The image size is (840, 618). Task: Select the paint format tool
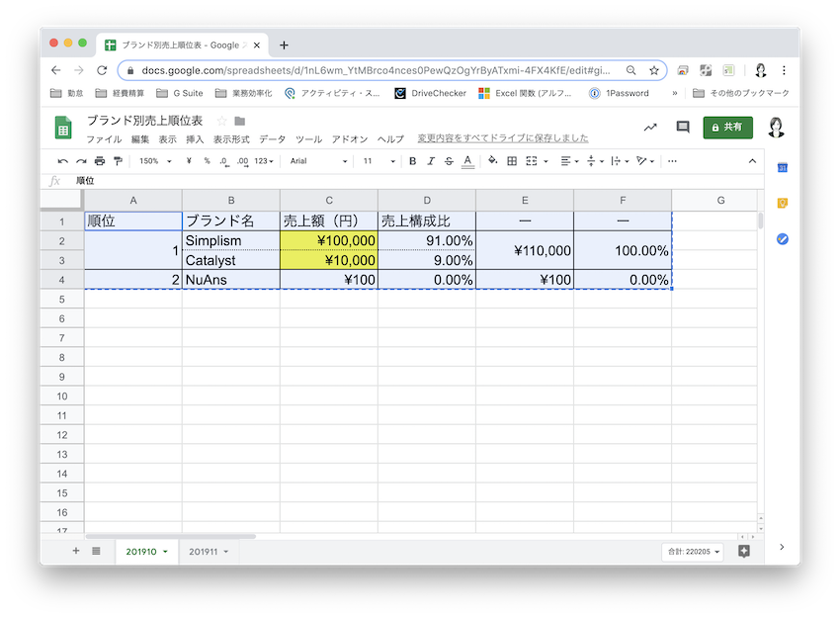(x=118, y=161)
